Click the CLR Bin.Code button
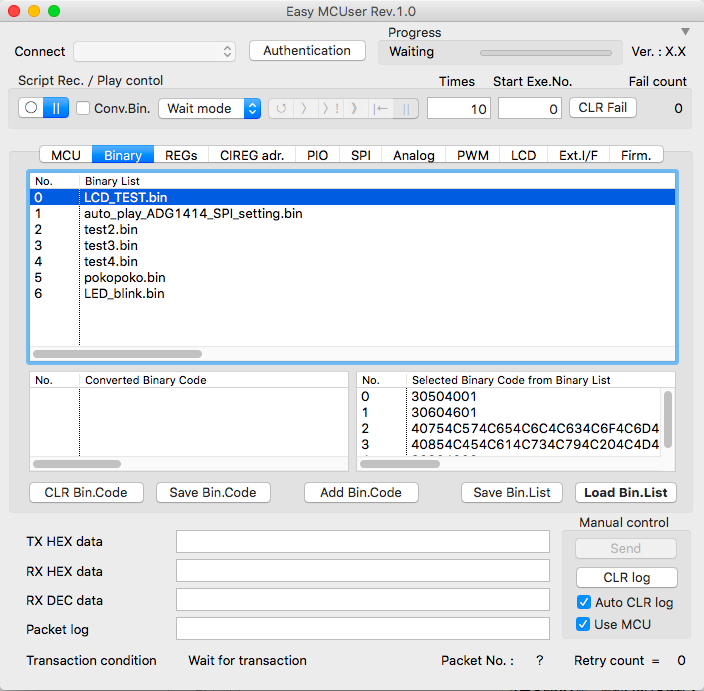This screenshot has width=704, height=691. tap(86, 493)
